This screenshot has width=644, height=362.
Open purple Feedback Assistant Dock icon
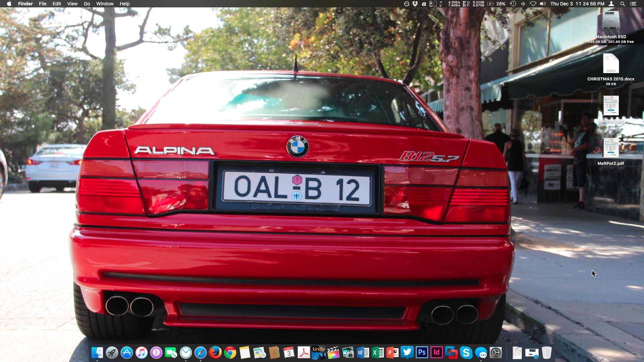156,353
